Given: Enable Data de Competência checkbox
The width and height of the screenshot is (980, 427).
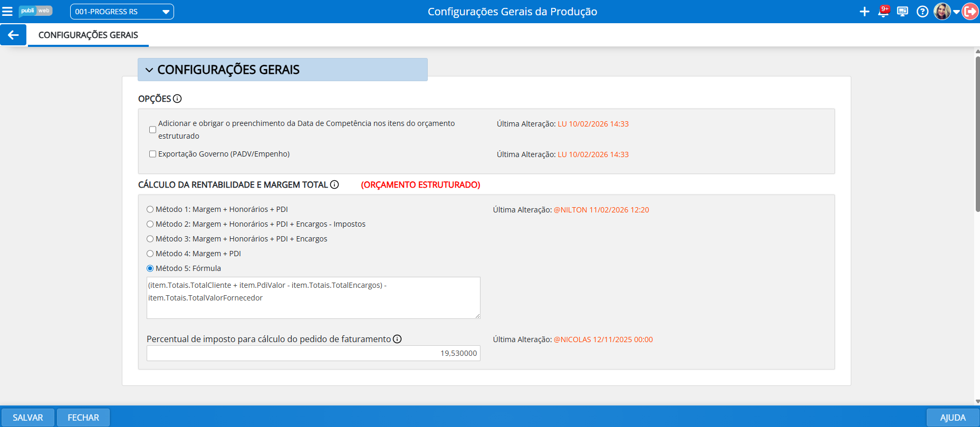Looking at the screenshot, I should [152, 130].
